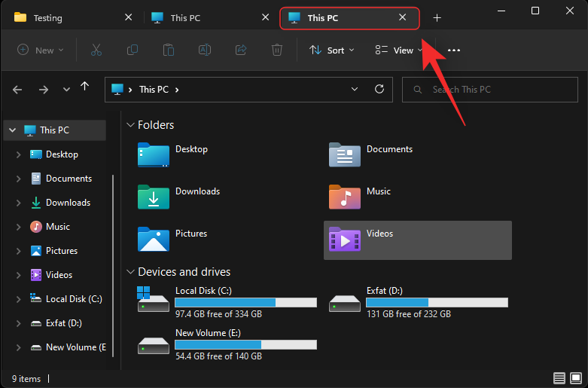
Task: Go back with the left arrow
Action: click(17, 90)
